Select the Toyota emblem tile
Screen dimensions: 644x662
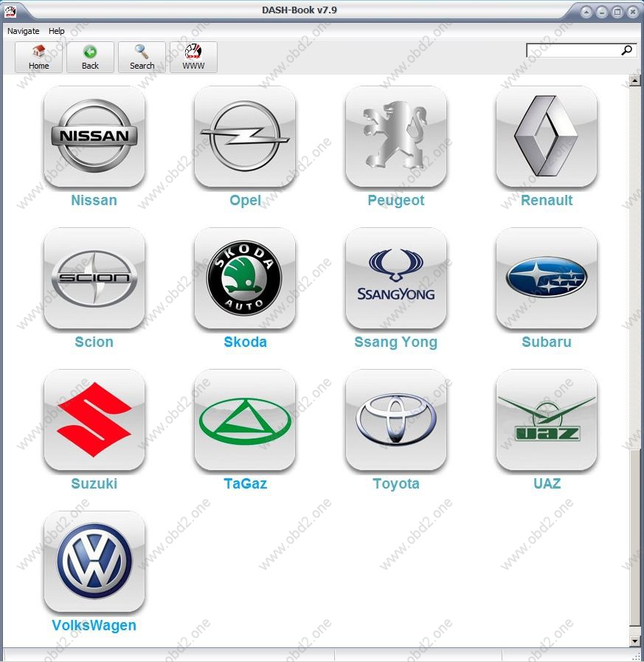[396, 420]
